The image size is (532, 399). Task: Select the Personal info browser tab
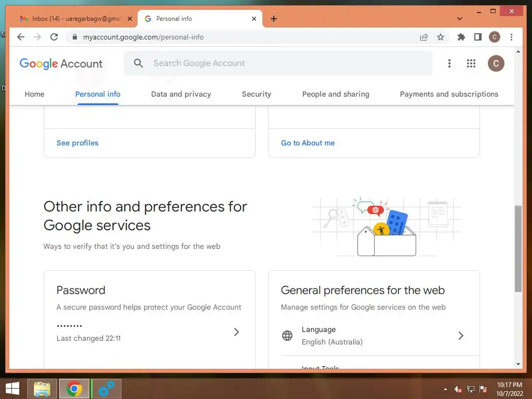pos(200,19)
